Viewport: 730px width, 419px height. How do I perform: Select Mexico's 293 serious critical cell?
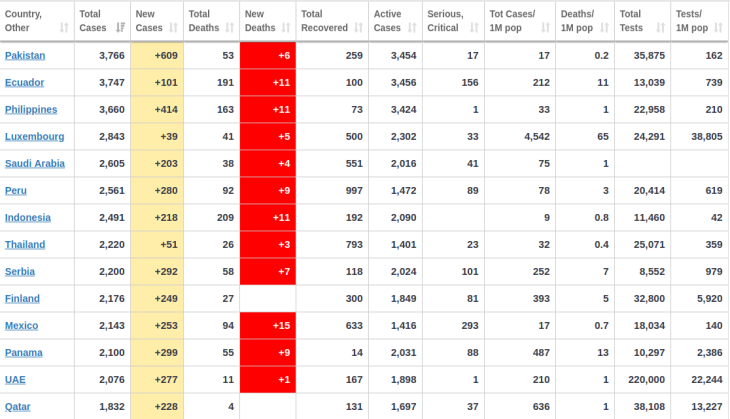[453, 325]
